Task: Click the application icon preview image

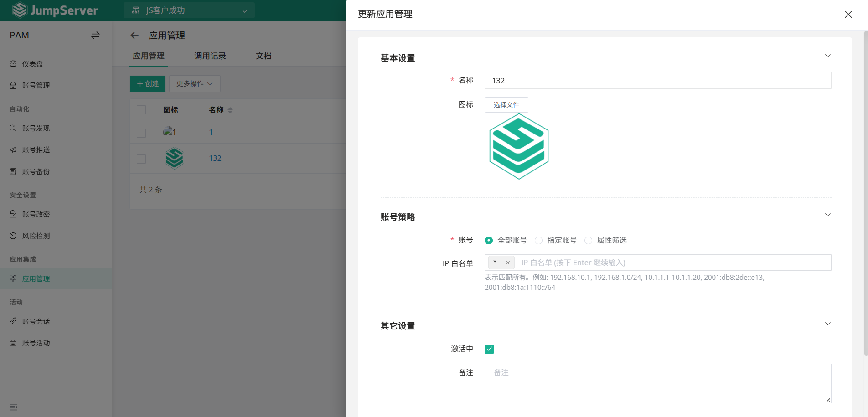Action: click(519, 146)
